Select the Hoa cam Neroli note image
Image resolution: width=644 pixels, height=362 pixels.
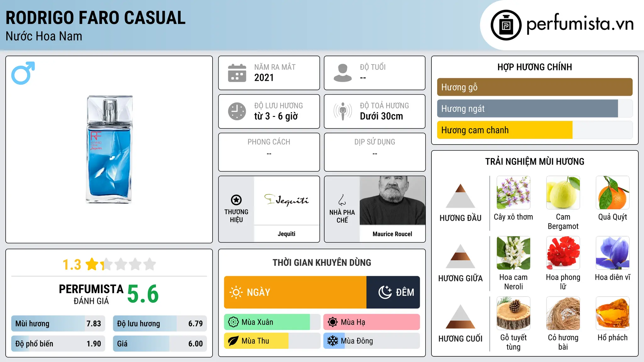pyautogui.click(x=514, y=253)
